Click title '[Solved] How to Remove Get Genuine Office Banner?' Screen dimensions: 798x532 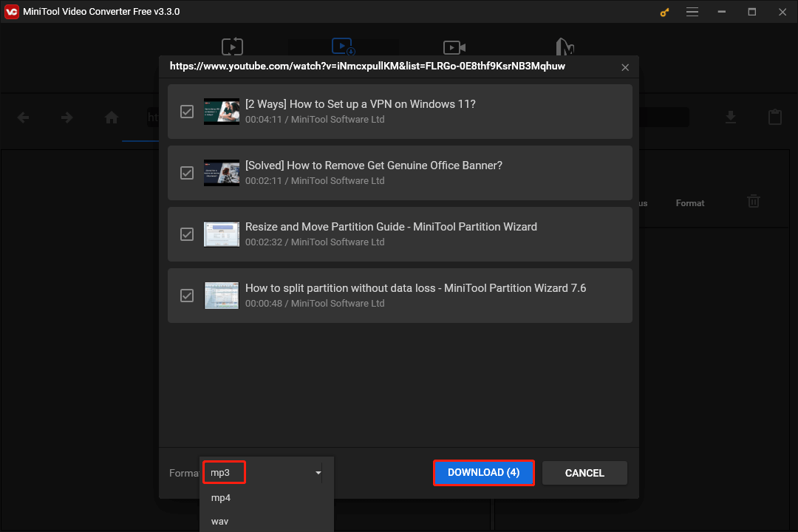pyautogui.click(x=374, y=166)
